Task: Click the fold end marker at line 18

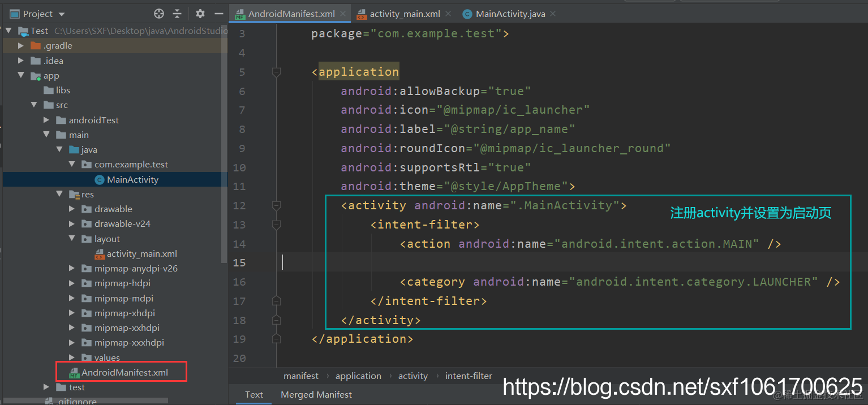Action: tap(276, 320)
